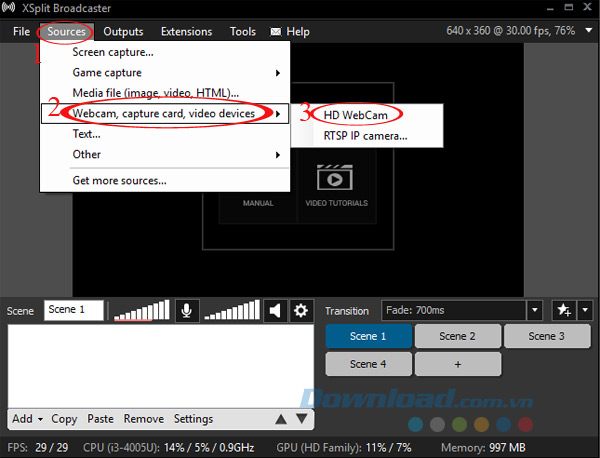Image resolution: width=600 pixels, height=458 pixels.
Task: Open audio settings gear icon
Action: point(299,311)
